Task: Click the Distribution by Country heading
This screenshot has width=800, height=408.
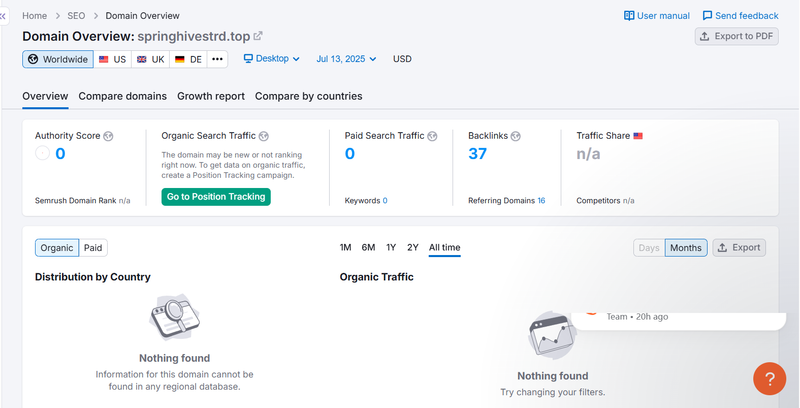Action: 93,277
